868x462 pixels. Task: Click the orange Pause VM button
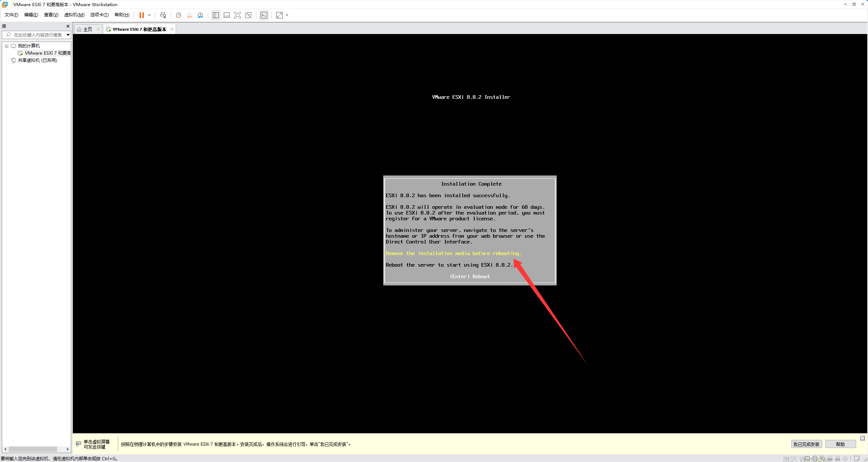[141, 15]
